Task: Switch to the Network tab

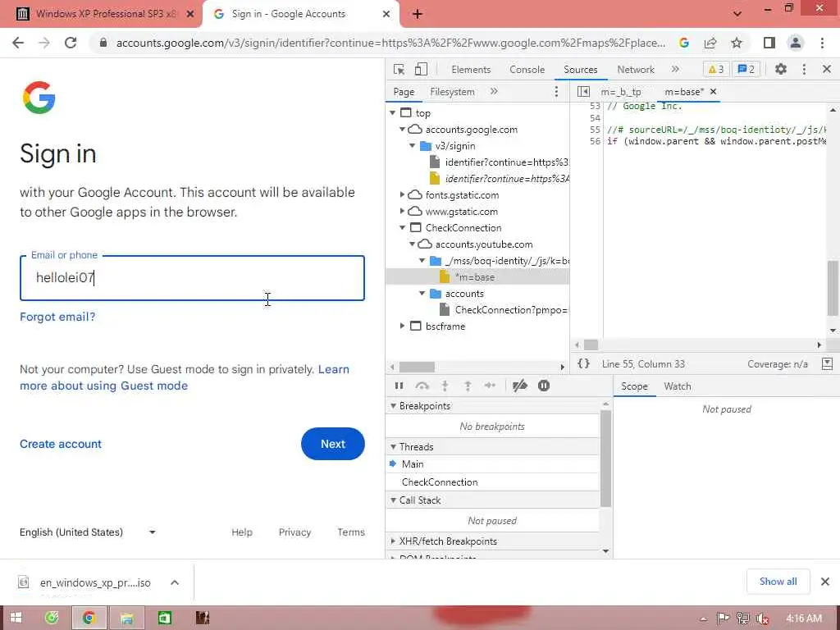Action: pos(636,69)
